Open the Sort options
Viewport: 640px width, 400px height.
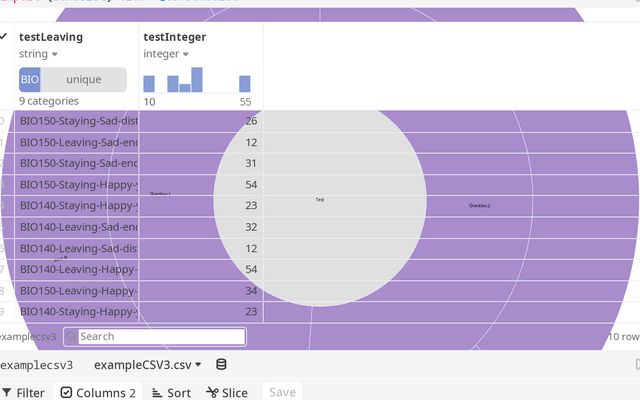click(x=171, y=393)
